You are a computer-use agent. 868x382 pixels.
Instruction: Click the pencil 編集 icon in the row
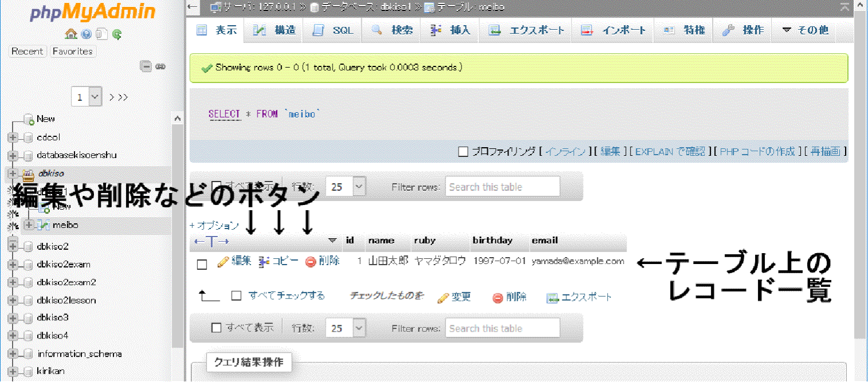tap(223, 262)
